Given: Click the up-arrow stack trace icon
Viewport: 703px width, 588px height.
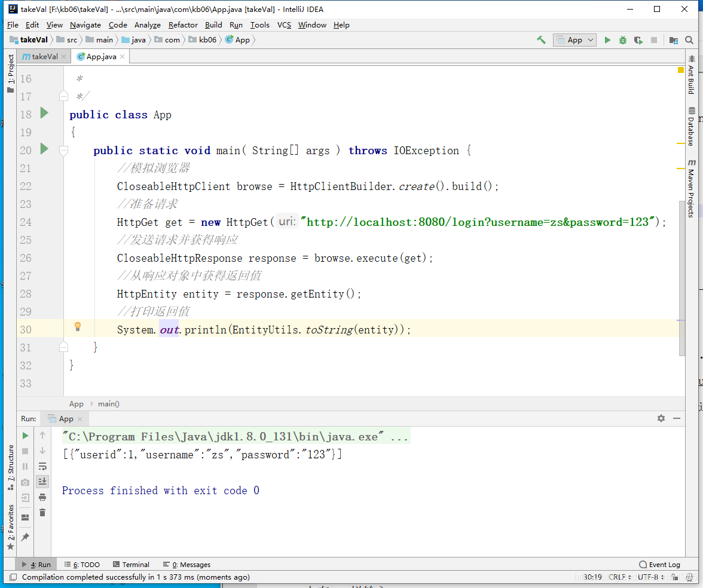Looking at the screenshot, I should tap(42, 435).
